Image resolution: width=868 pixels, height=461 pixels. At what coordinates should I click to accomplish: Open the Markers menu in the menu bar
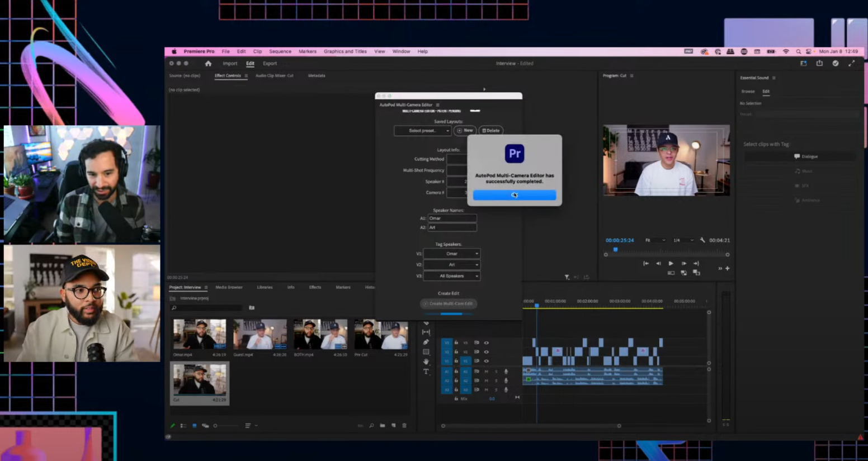307,51
